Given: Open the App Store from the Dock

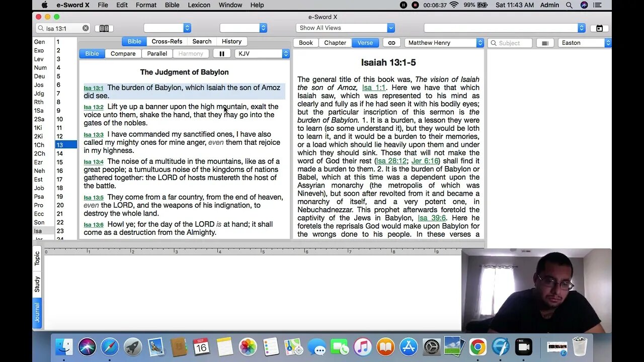Looking at the screenshot, I should (409, 347).
